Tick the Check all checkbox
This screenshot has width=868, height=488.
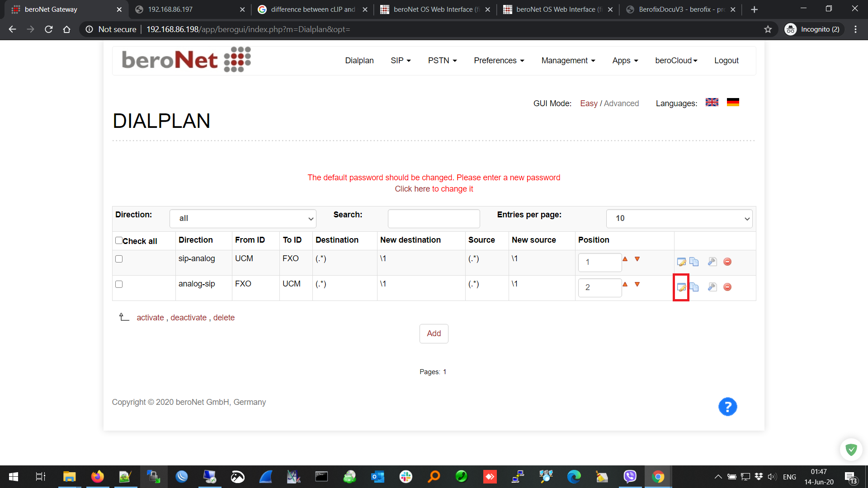pos(119,240)
